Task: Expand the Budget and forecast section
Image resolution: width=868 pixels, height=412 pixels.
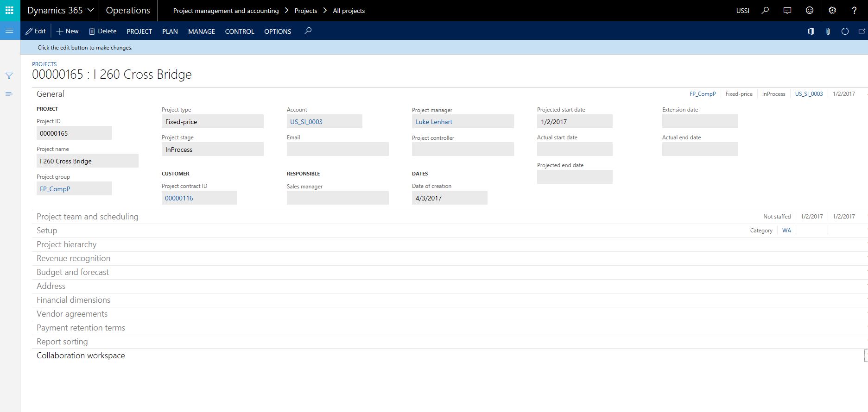Action: (x=73, y=272)
